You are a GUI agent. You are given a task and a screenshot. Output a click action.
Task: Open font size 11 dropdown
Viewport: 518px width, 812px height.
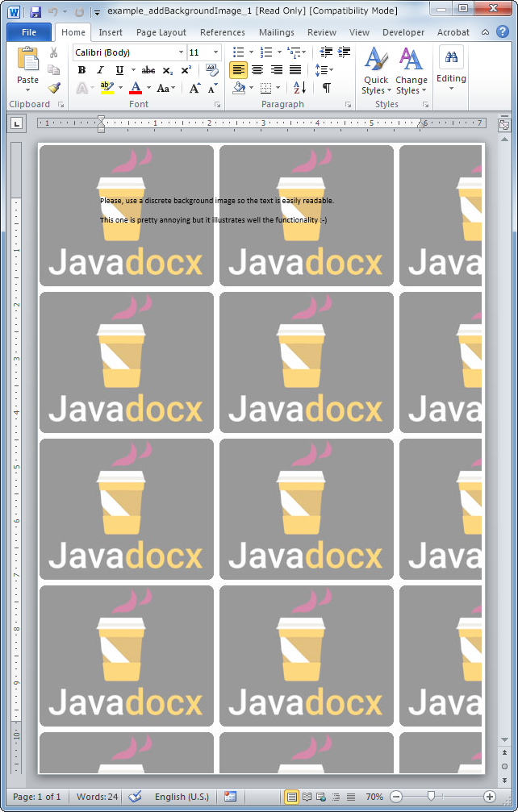(x=216, y=52)
